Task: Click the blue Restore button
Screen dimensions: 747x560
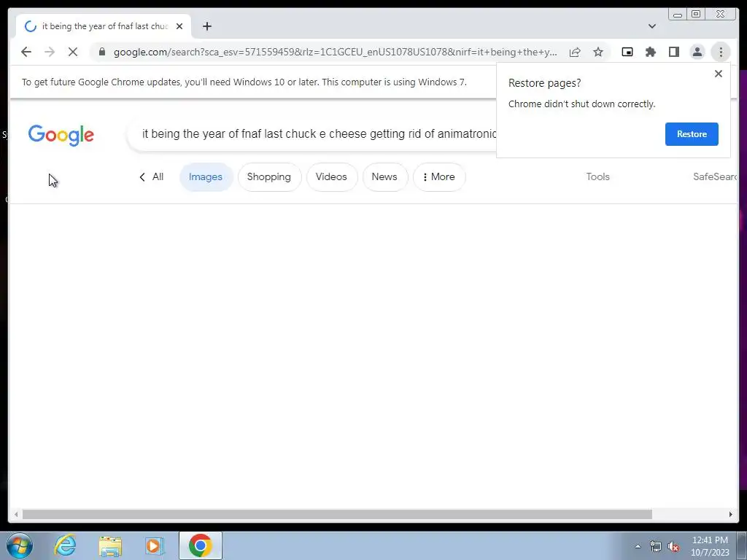Action: click(x=692, y=134)
